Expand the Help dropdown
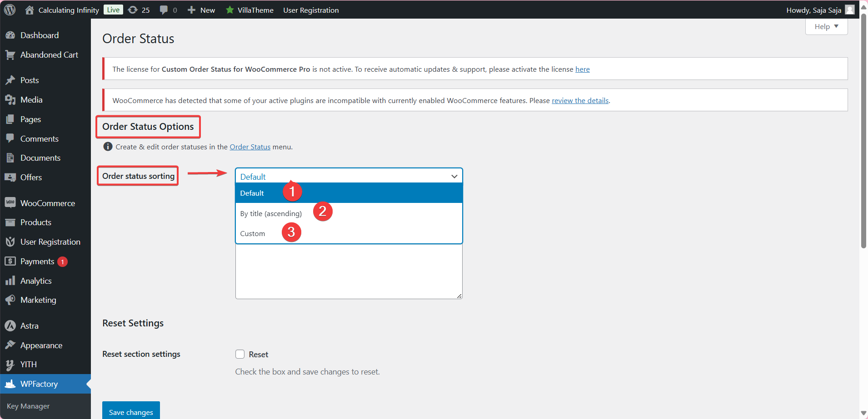Image resolution: width=868 pixels, height=419 pixels. 826,26
